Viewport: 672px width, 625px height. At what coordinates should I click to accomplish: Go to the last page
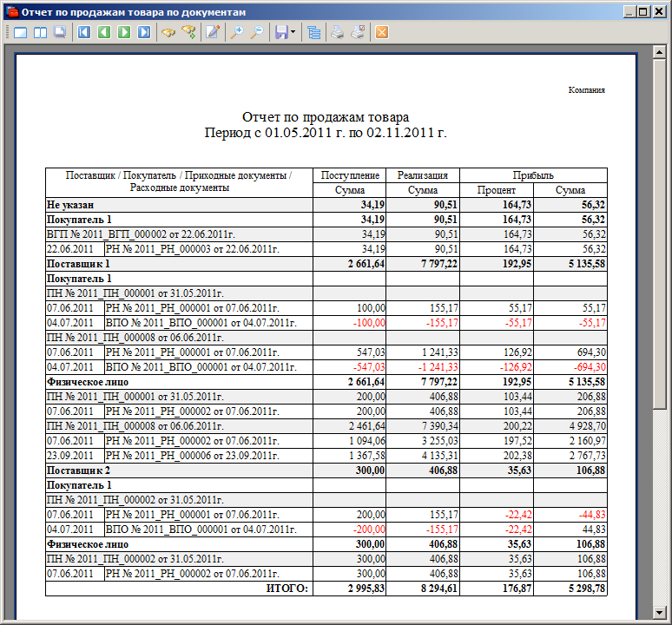click(144, 33)
